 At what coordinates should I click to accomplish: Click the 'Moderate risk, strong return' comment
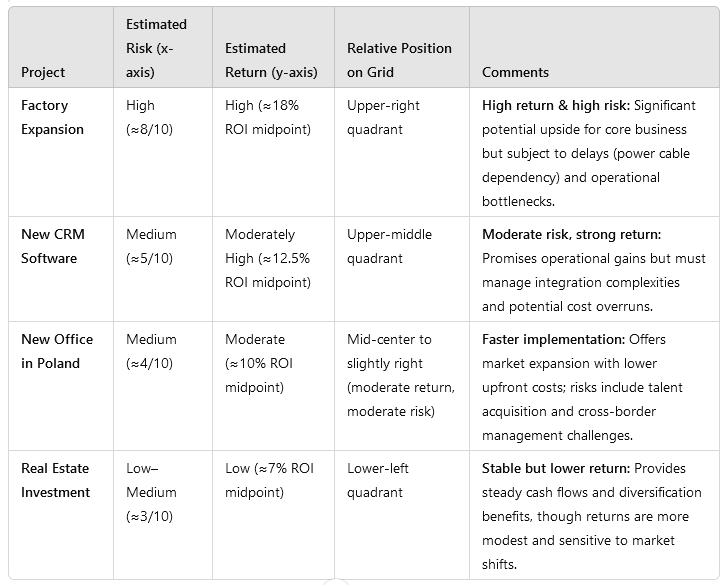[x=571, y=234]
